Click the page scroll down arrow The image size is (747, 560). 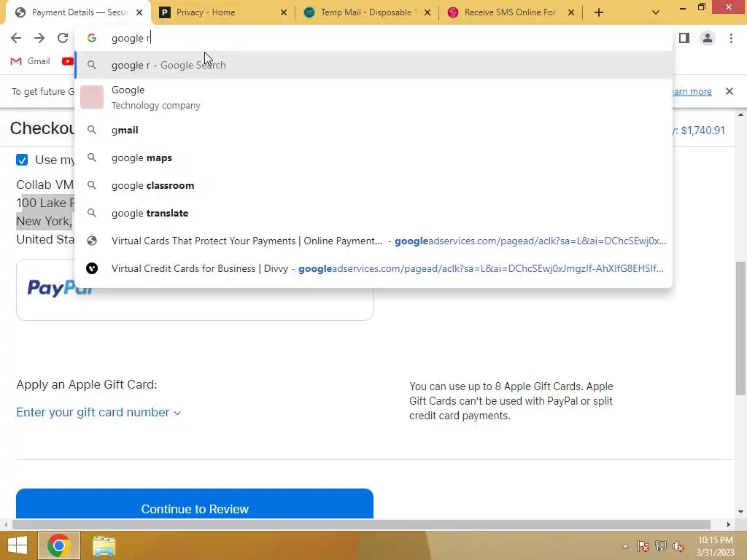click(740, 512)
